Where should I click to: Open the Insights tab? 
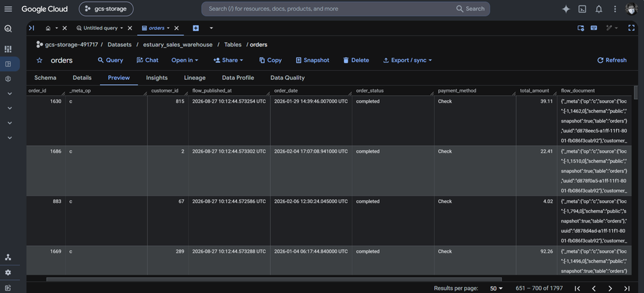pyautogui.click(x=157, y=78)
